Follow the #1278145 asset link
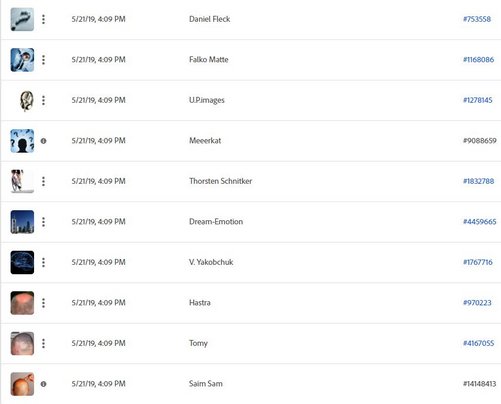 click(x=478, y=100)
